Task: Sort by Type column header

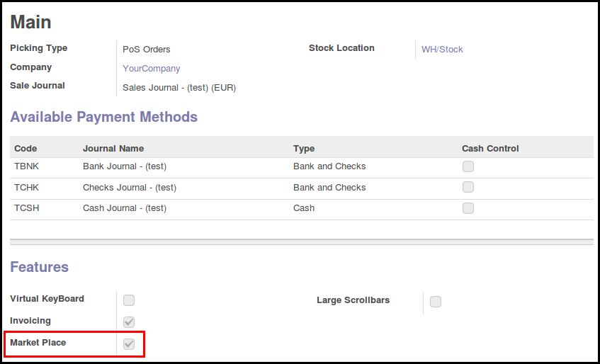Action: point(304,148)
